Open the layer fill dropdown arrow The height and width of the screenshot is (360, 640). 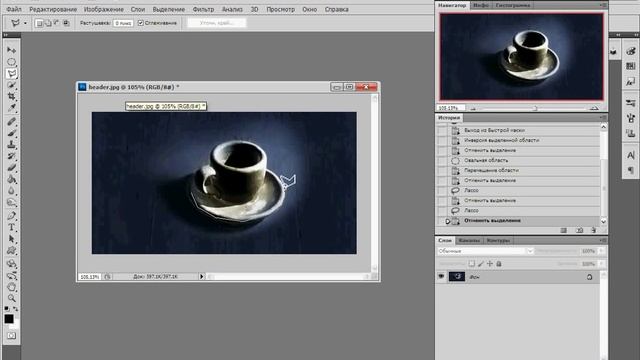click(x=601, y=264)
